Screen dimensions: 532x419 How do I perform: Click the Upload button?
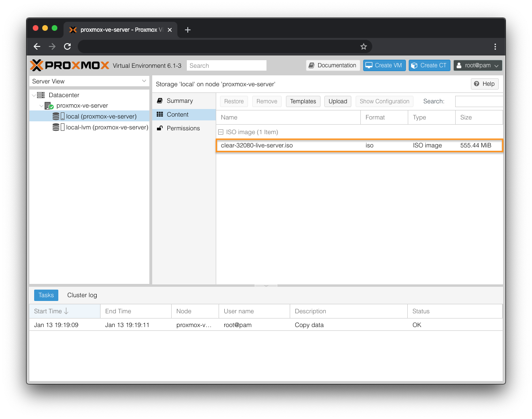(338, 101)
